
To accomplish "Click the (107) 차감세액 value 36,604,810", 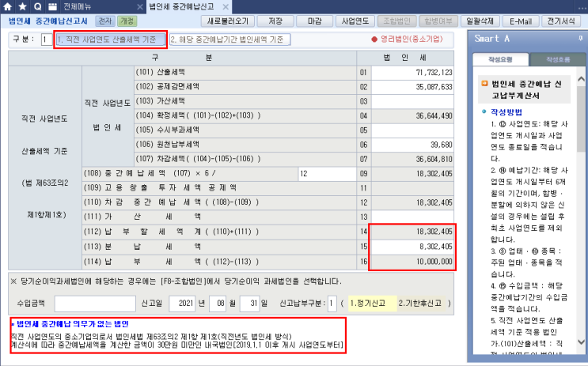I will click(412, 159).
